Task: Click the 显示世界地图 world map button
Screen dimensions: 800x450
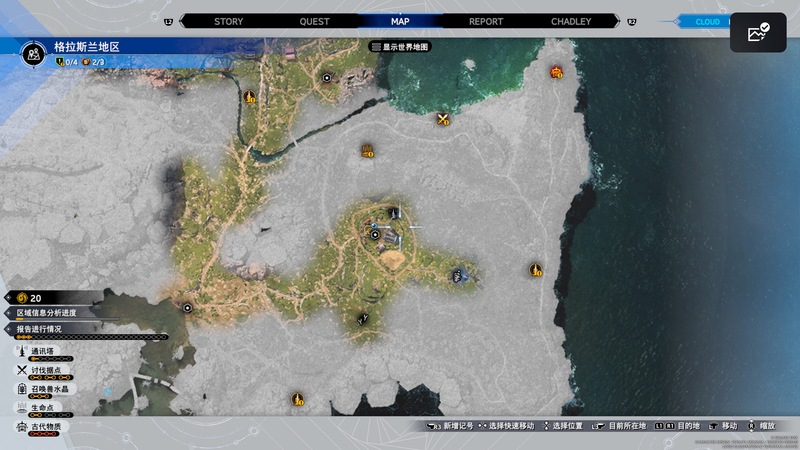Action: (400, 46)
